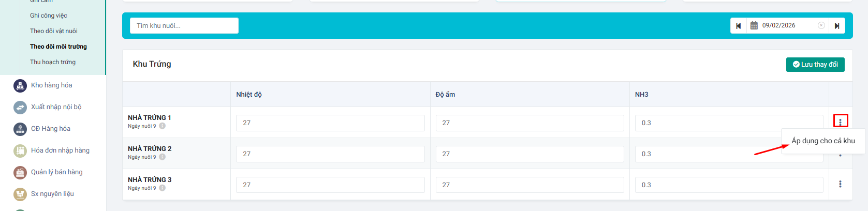Select Áp dụng cho cả khu option
Viewport: 868px width, 211px height.
tap(823, 141)
